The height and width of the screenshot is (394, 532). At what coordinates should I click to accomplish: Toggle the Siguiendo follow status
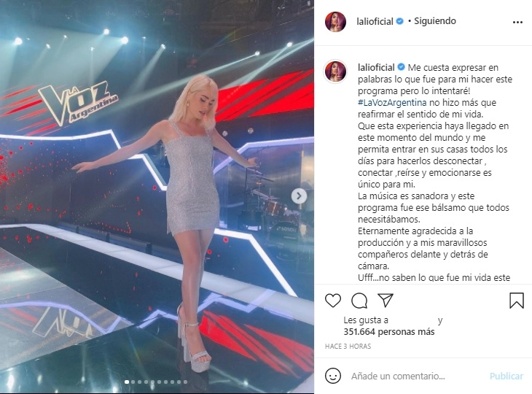point(434,21)
